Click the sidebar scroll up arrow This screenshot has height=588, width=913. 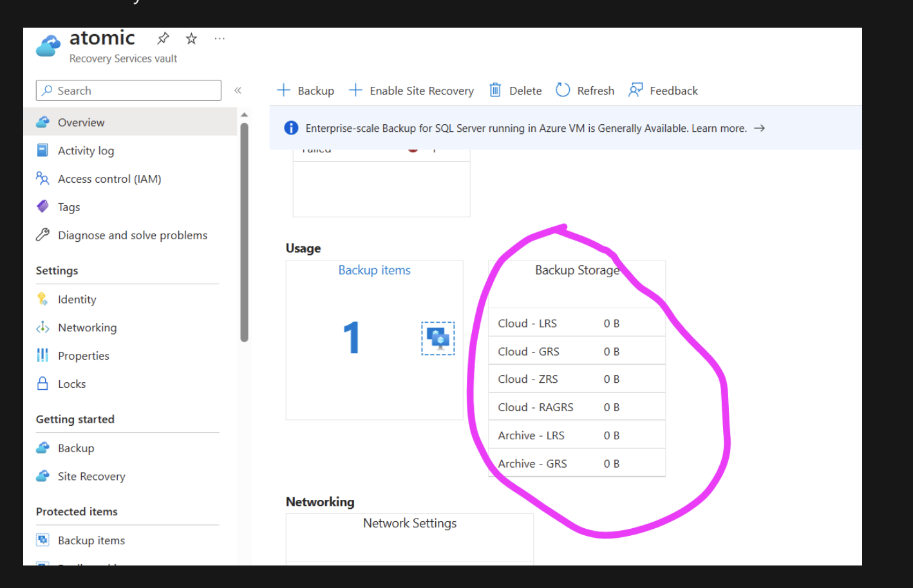244,115
